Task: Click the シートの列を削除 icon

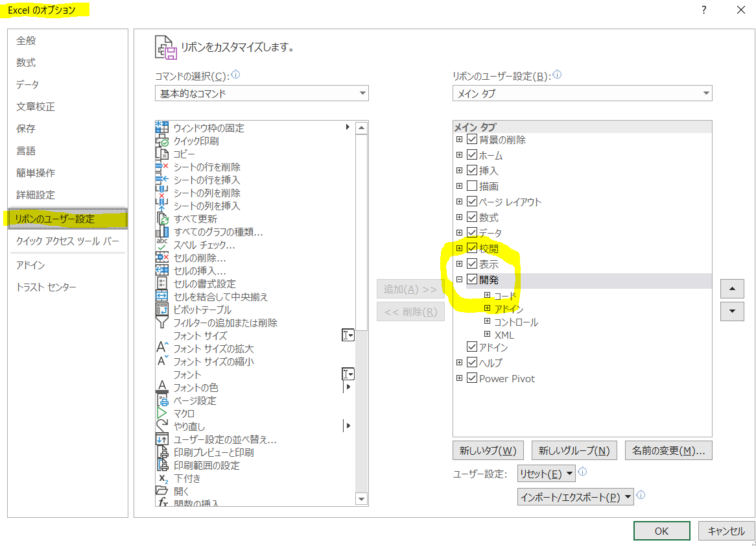Action: tap(162, 193)
